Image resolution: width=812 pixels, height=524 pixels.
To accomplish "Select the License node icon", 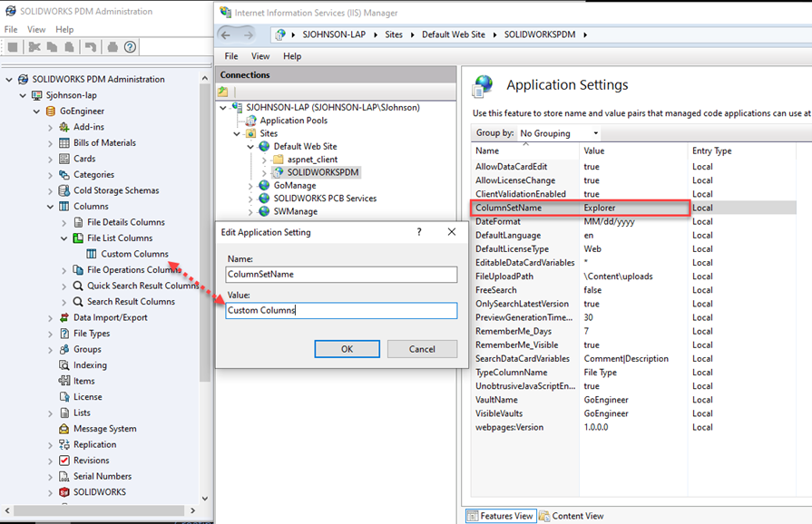I will pos(64,397).
